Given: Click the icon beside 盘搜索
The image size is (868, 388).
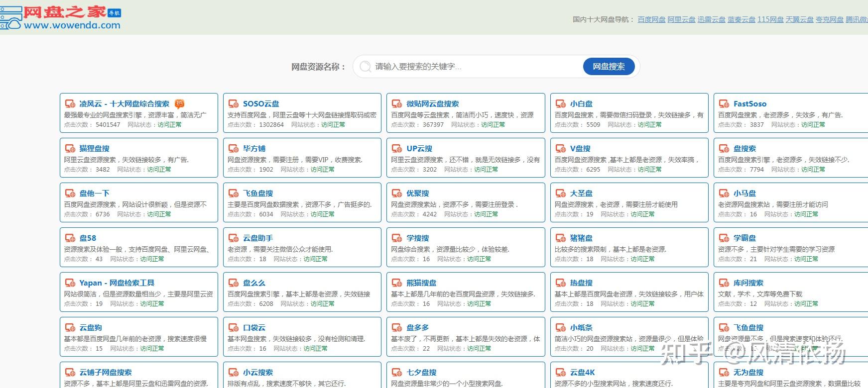Looking at the screenshot, I should 724,149.
